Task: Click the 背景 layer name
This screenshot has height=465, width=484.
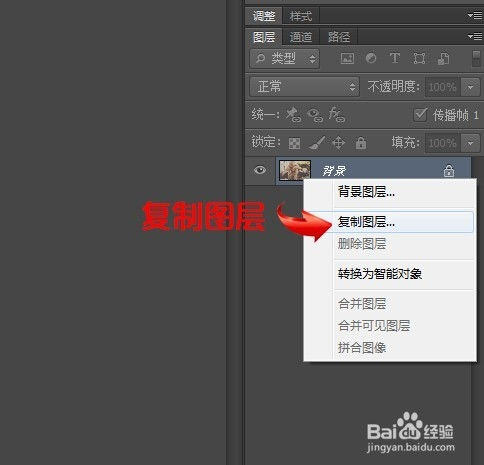Action: 334,171
